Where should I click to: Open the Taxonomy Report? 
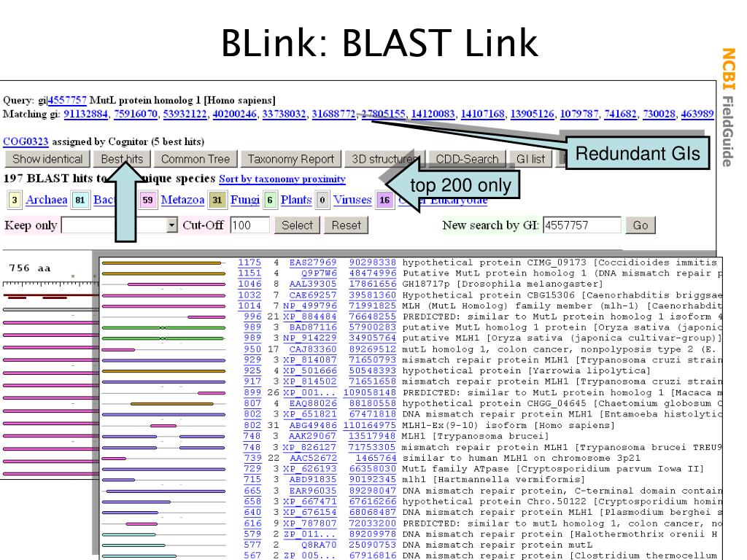[x=290, y=159]
